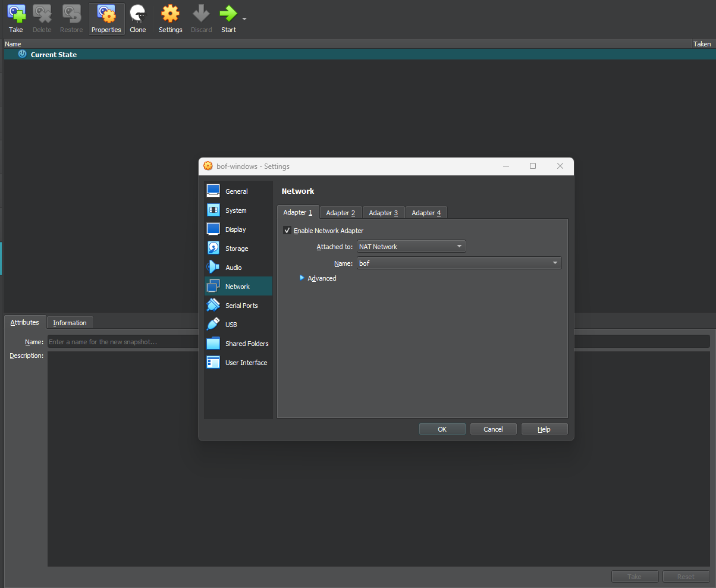716x588 pixels.
Task: Switch to the Information tab
Action: (70, 323)
